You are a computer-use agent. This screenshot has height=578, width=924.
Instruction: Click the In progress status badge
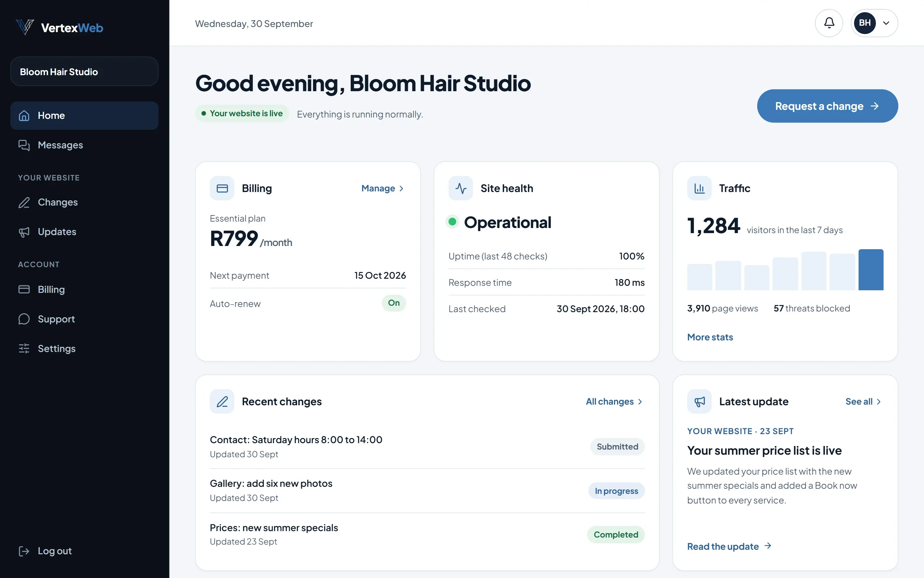[x=616, y=491]
